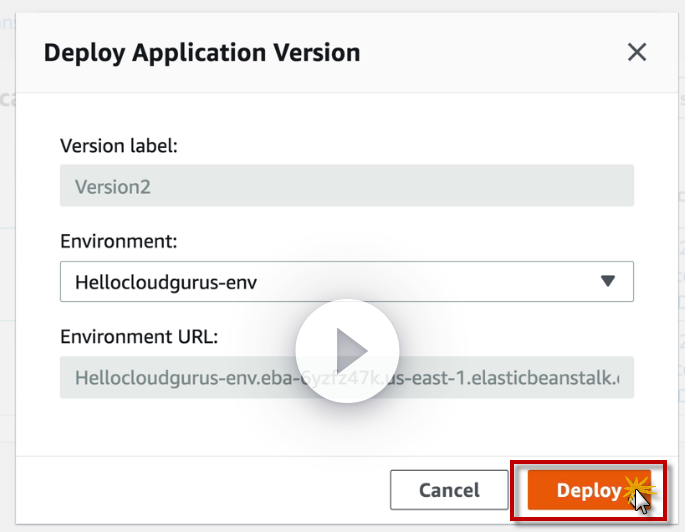Screen dimensions: 685x532
Task: Click the "Version label:" field label
Action: (x=119, y=146)
